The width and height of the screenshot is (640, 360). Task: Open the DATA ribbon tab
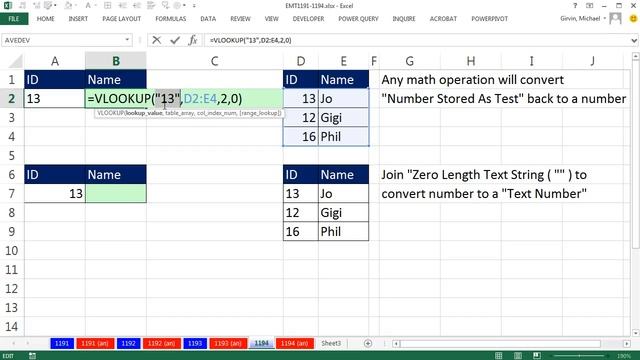click(x=208, y=19)
